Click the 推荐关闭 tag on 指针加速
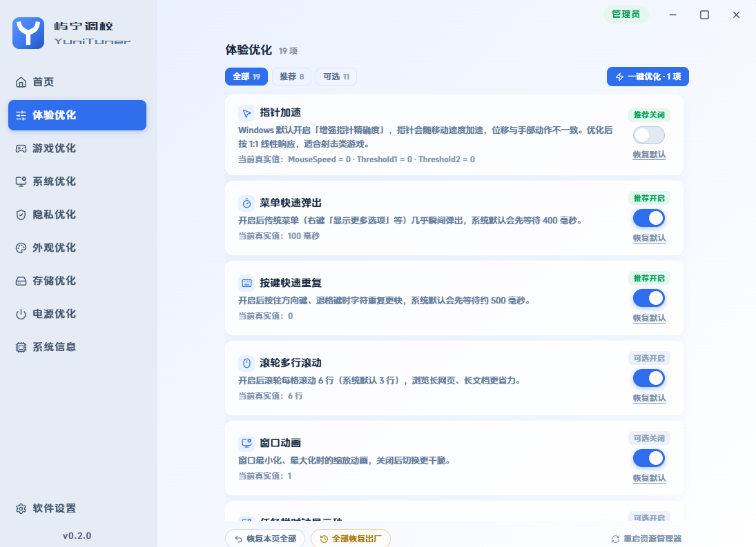 [x=649, y=115]
